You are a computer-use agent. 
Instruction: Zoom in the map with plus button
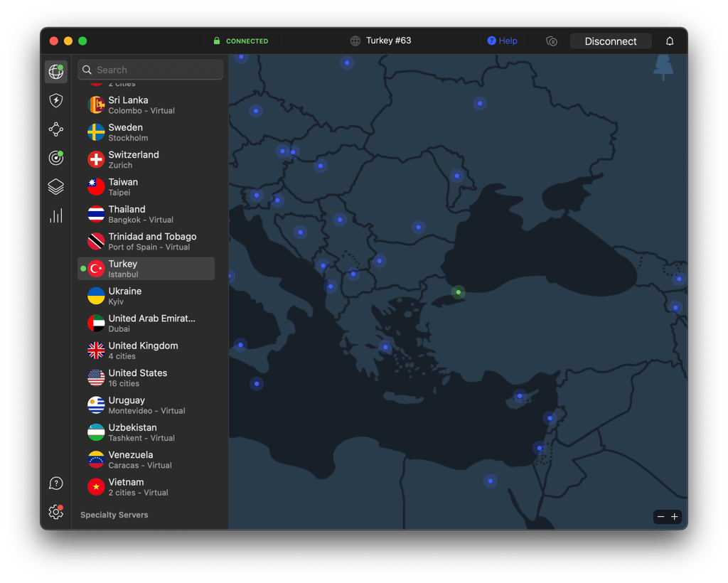point(675,516)
